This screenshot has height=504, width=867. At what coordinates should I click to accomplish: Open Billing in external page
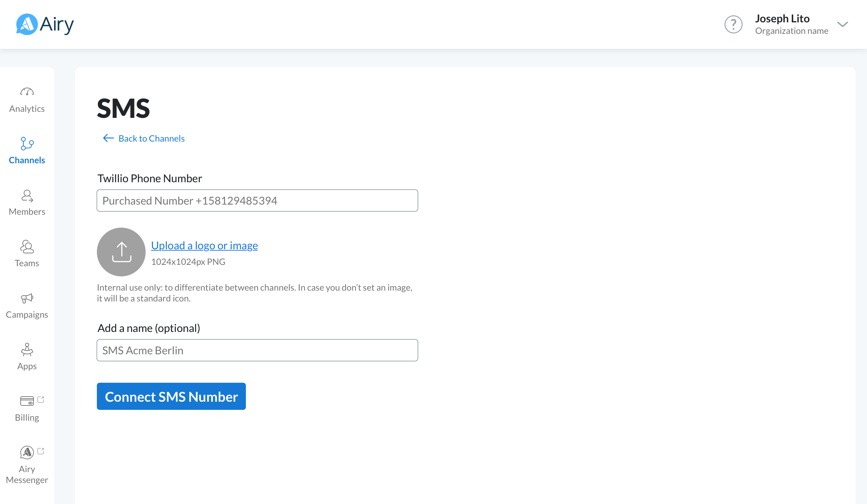point(27,409)
